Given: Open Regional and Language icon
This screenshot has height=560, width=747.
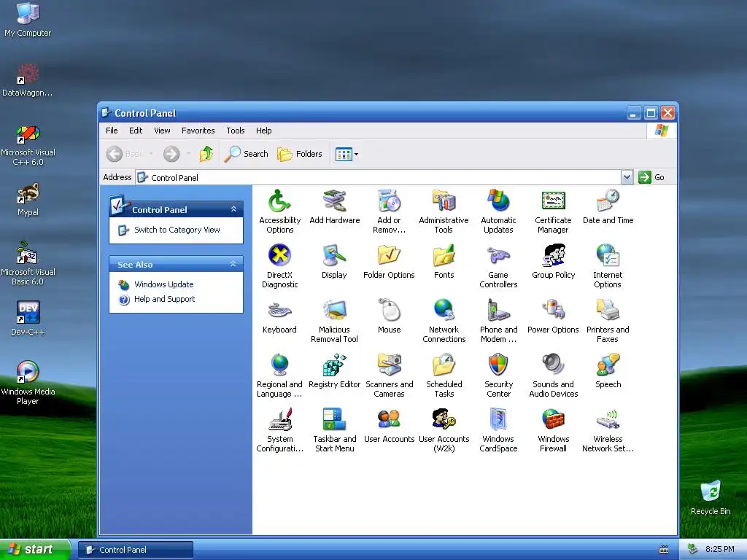Looking at the screenshot, I should 279,365.
